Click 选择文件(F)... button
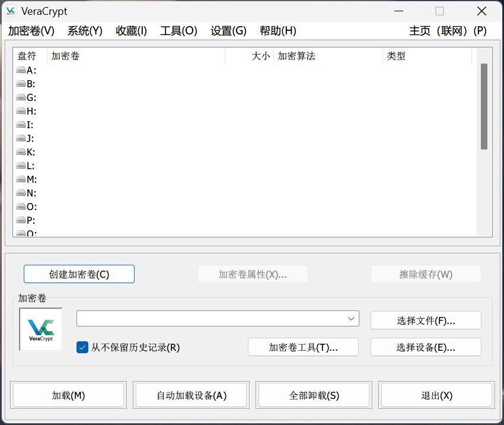This screenshot has width=504, height=425. pos(426,321)
